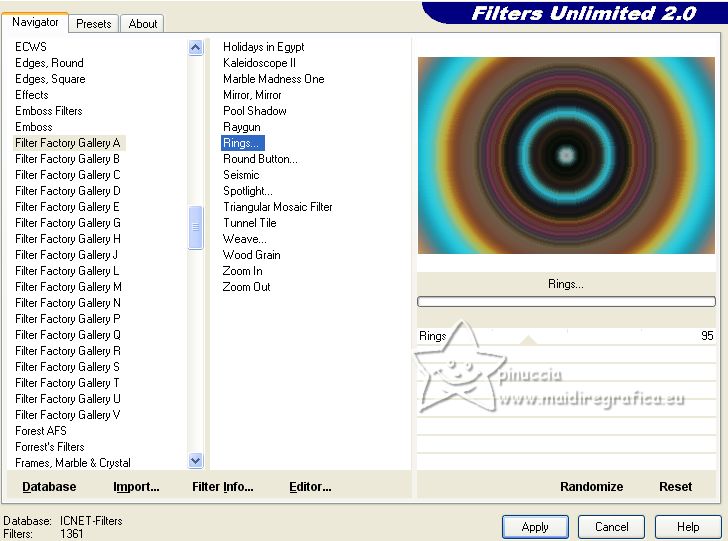The width and height of the screenshot is (728, 541).
Task: Select Filter Factory Gallery A
Action: coord(68,143)
